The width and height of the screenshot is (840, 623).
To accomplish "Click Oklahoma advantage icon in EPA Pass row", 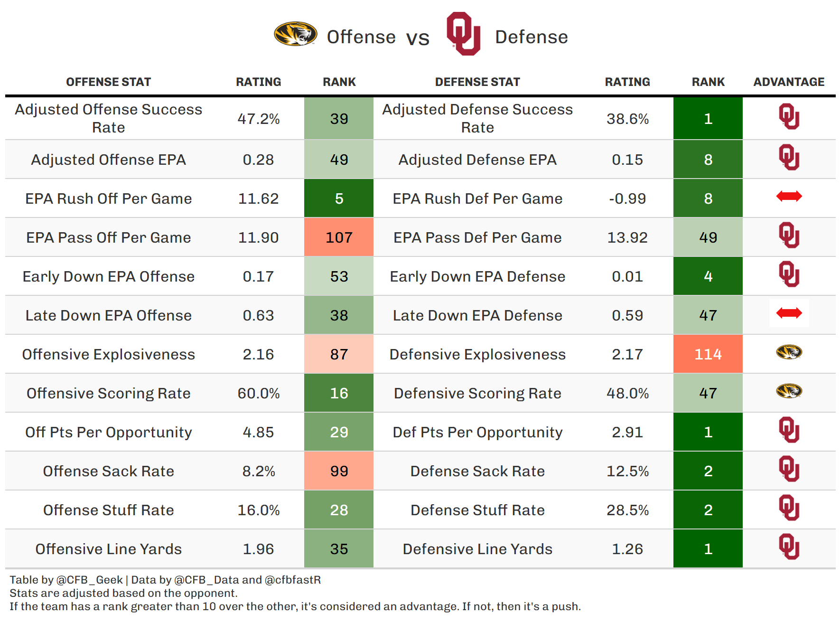I will pyautogui.click(x=789, y=235).
